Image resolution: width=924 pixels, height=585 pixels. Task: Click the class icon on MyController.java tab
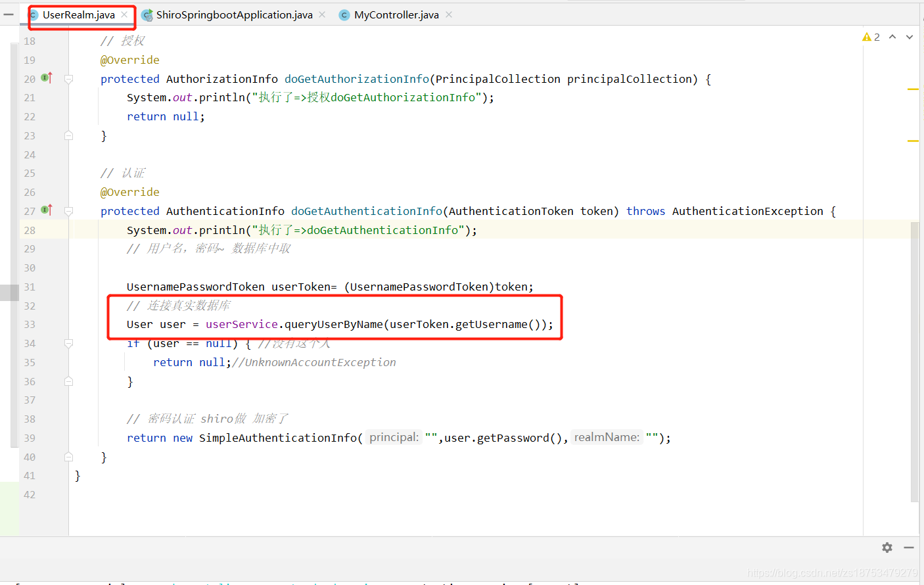pyautogui.click(x=344, y=14)
